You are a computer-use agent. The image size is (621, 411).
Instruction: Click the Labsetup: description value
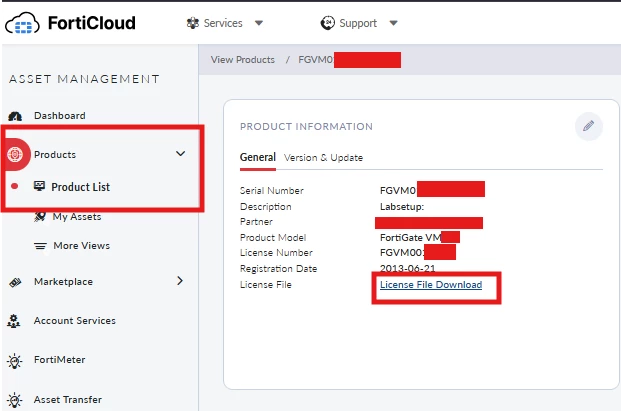point(402,207)
